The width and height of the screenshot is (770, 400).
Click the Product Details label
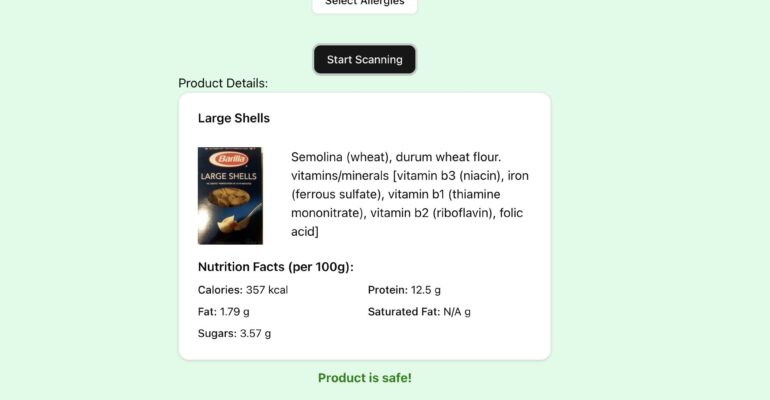click(223, 83)
